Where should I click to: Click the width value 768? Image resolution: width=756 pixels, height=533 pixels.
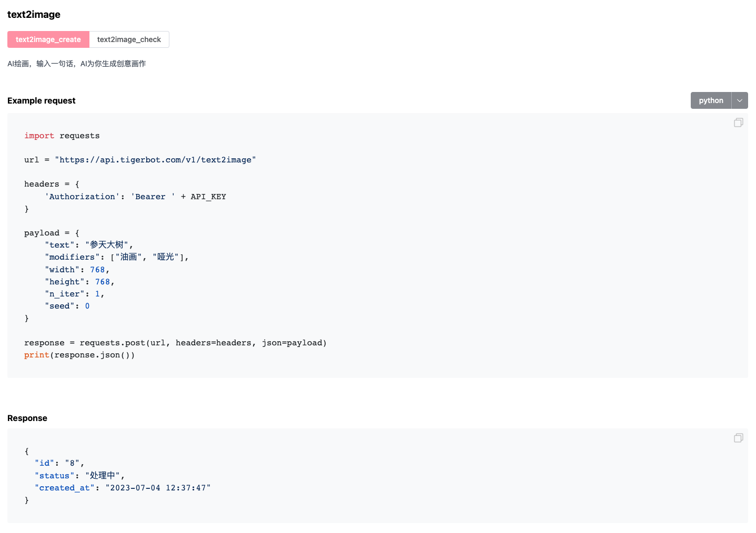coord(98,269)
